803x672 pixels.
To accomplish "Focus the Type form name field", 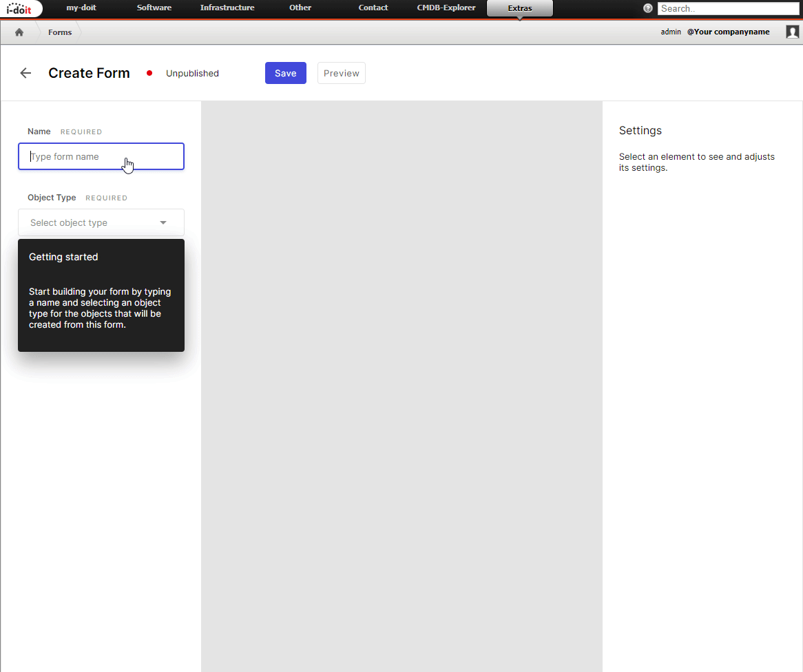I will click(101, 156).
